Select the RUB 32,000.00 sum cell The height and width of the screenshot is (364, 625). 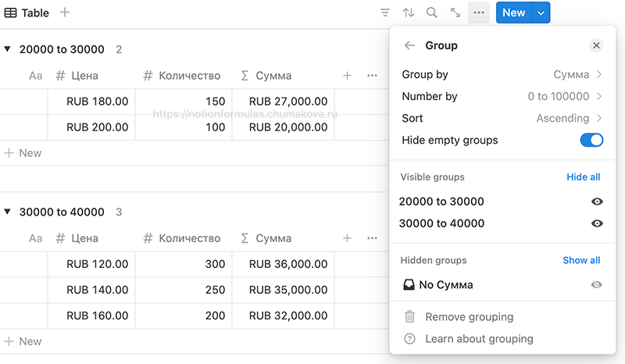coord(284,316)
